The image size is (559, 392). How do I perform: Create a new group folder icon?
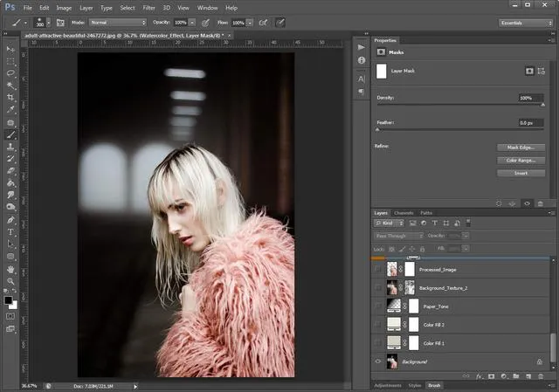(516, 376)
